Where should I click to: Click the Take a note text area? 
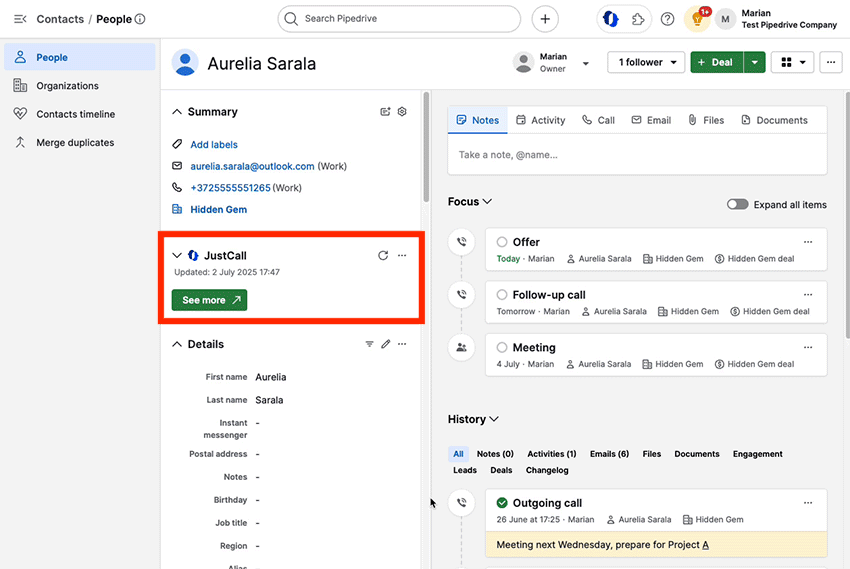click(638, 155)
